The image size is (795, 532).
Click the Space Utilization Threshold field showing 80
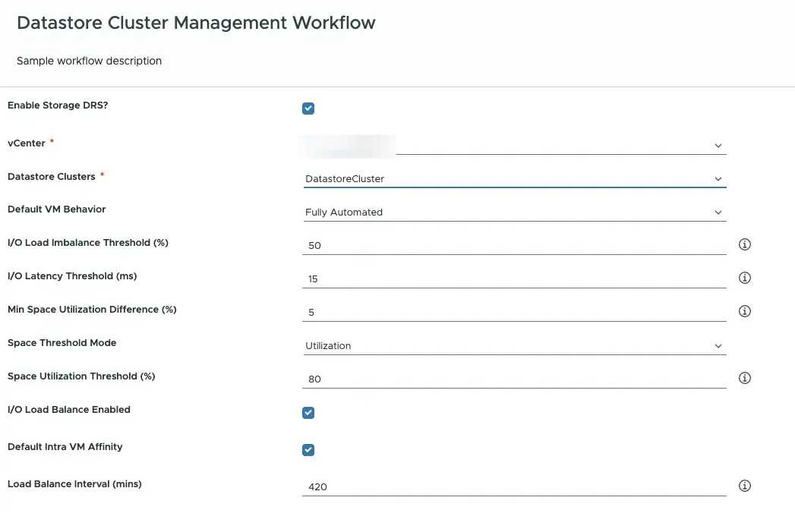coord(514,379)
